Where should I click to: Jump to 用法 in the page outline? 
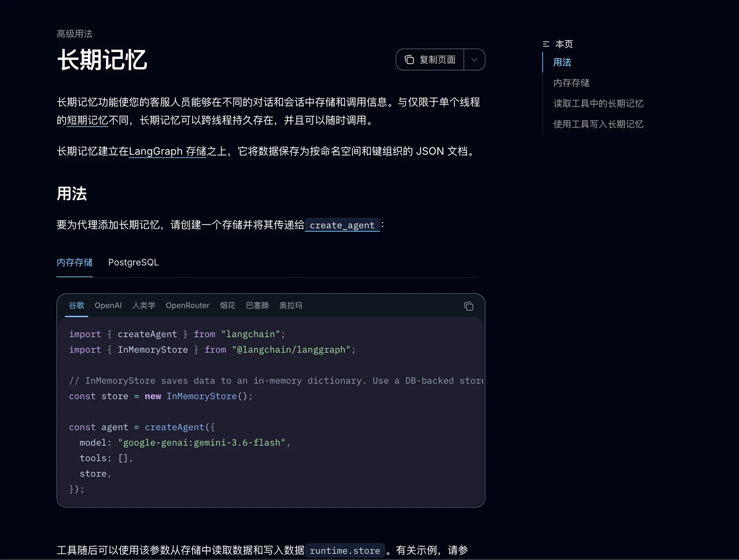tap(562, 62)
